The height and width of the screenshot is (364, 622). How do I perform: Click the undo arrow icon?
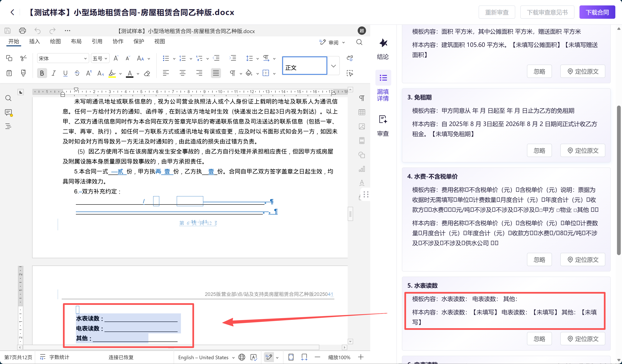38,31
